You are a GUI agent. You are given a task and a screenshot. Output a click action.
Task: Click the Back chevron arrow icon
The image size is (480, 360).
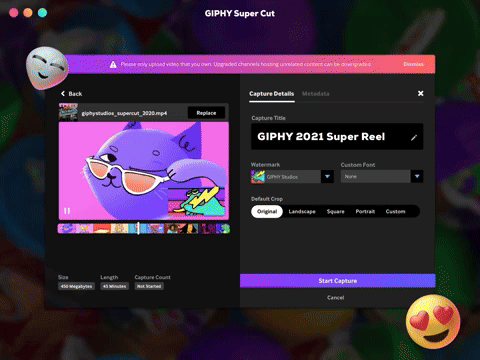63,94
